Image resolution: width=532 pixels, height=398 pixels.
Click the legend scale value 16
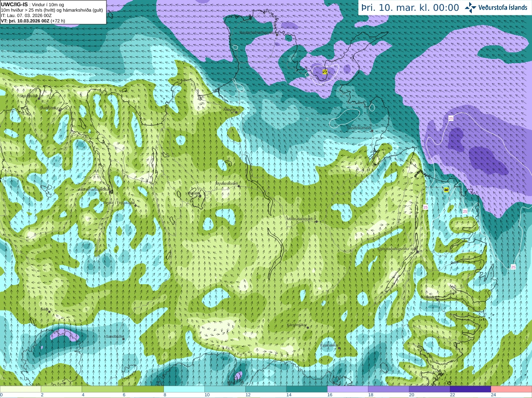click(x=330, y=395)
